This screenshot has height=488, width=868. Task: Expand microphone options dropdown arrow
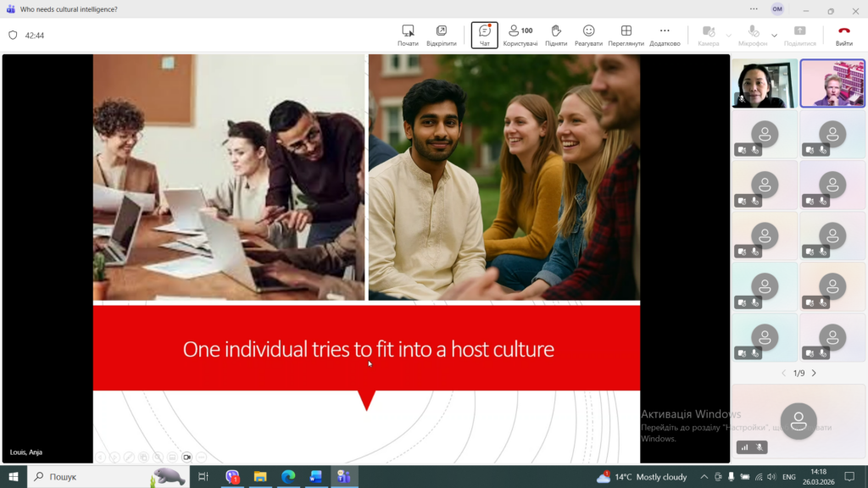pyautogui.click(x=775, y=36)
